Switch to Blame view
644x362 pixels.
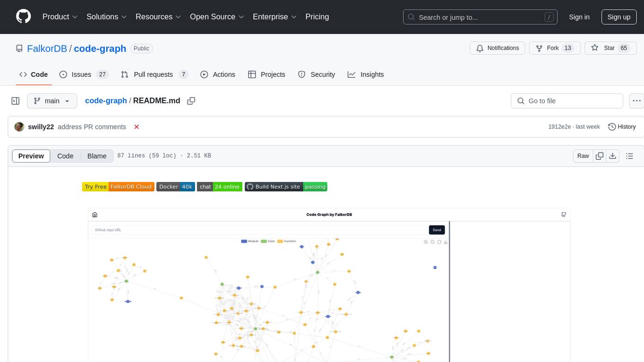coord(97,156)
